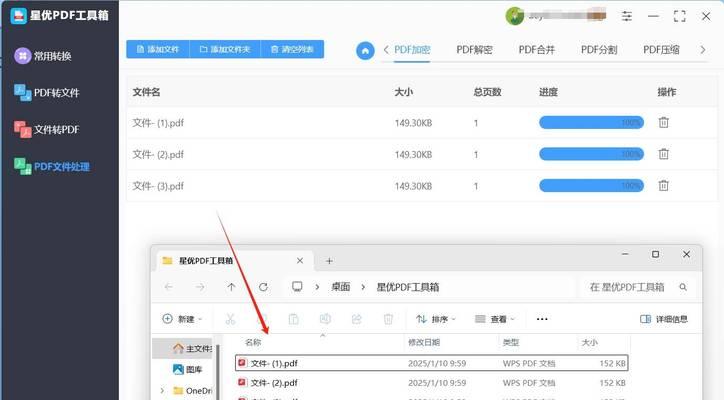The image size is (724, 400).
Task: Open the 排序 sort dropdown
Action: (436, 319)
